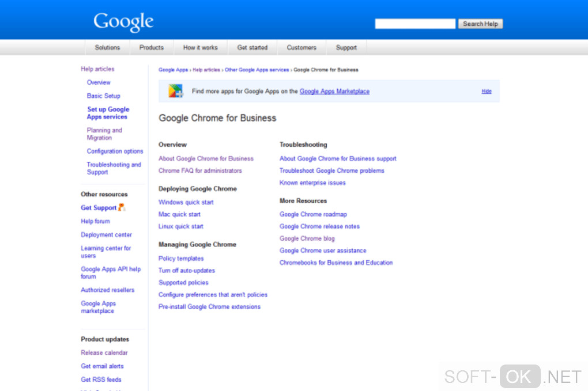
Task: Open Chromebooks for Business and Education
Action: tap(336, 263)
